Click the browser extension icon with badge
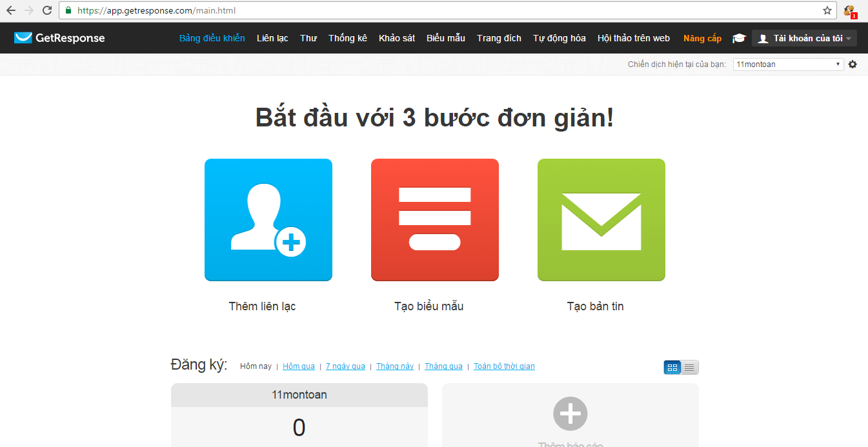Image resolution: width=868 pixels, height=447 pixels. coord(849,11)
